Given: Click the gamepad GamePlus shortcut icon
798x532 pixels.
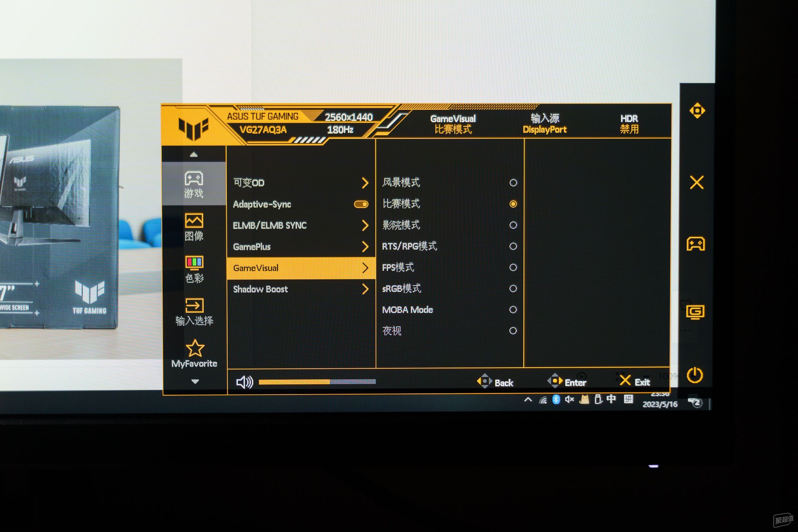Looking at the screenshot, I should pyautogui.click(x=696, y=244).
